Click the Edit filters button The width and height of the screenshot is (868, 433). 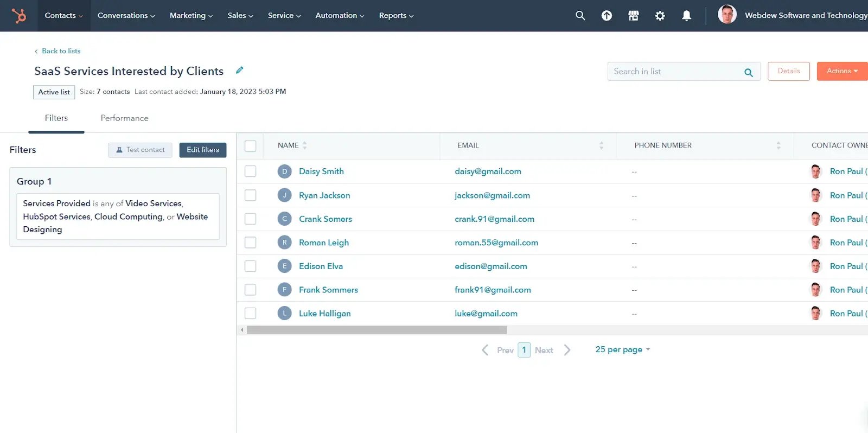click(203, 150)
